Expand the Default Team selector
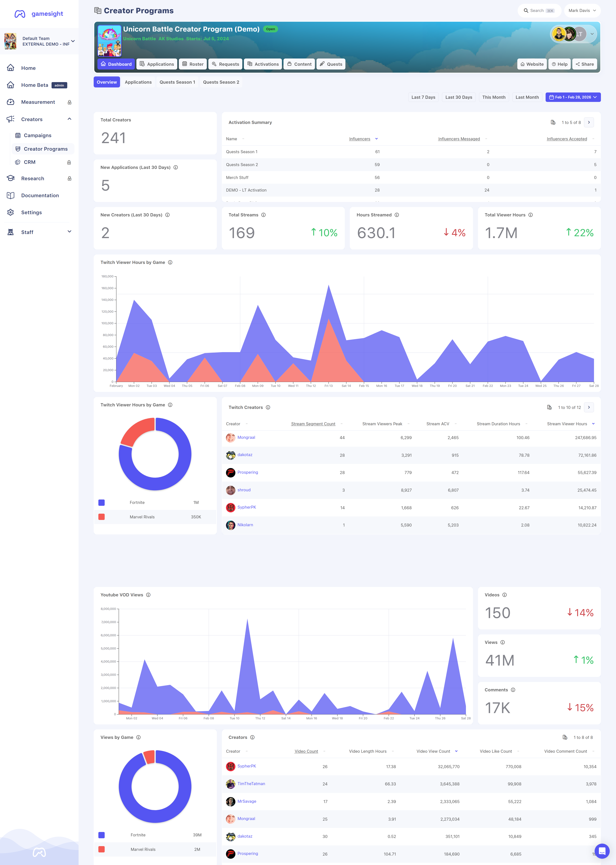 point(39,41)
